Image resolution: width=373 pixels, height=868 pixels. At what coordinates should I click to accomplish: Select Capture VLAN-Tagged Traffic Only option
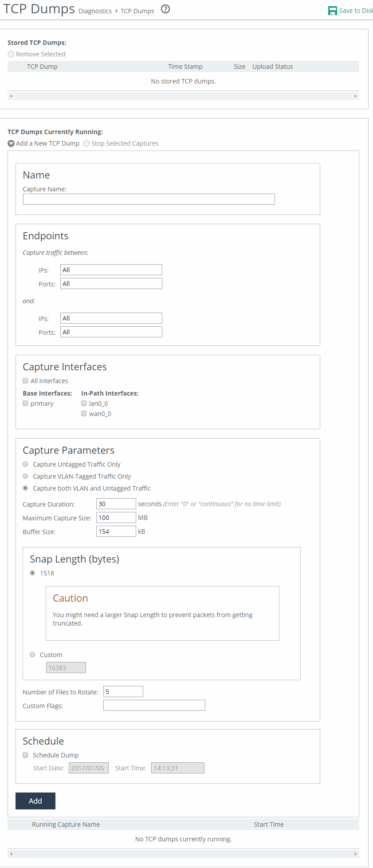25,476
